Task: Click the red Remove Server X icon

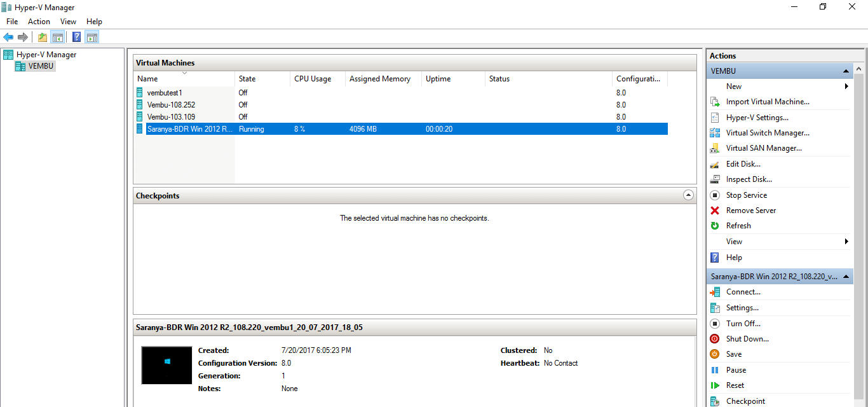Action: tap(714, 210)
